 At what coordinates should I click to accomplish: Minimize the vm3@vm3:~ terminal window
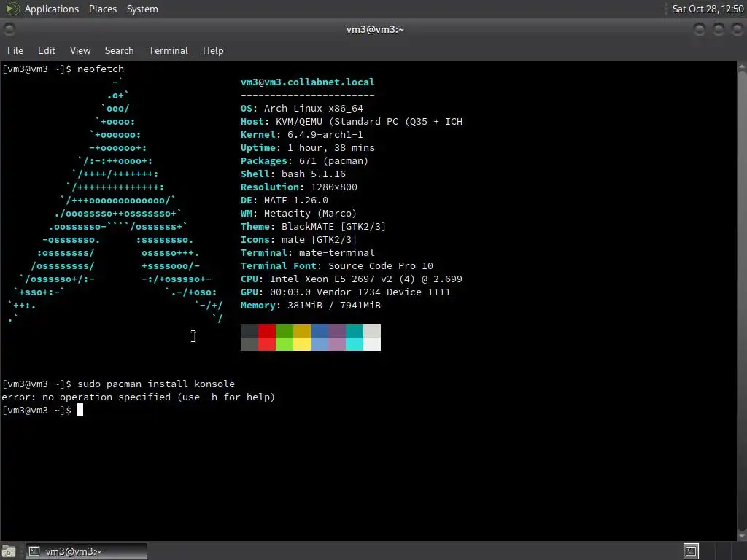click(699, 29)
